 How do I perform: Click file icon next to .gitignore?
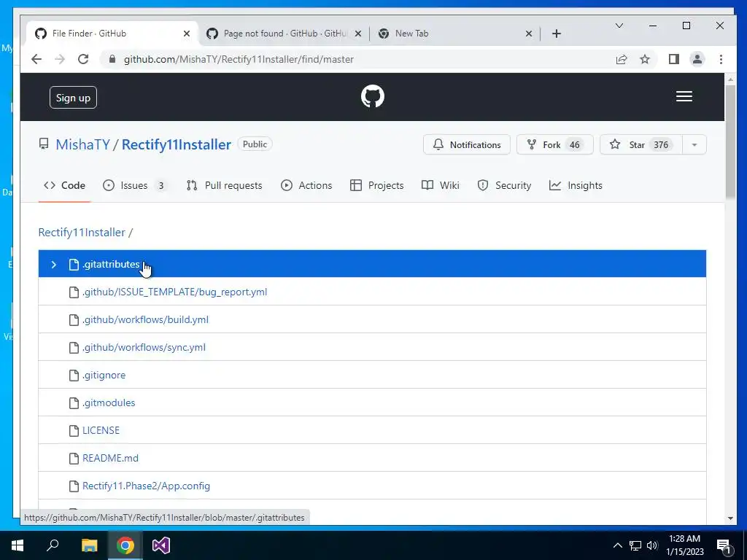74,376
